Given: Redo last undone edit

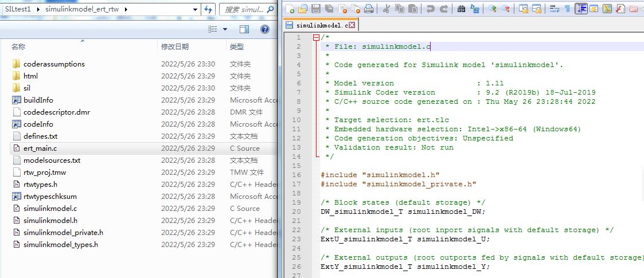Looking at the screenshot, I should [x=443, y=8].
